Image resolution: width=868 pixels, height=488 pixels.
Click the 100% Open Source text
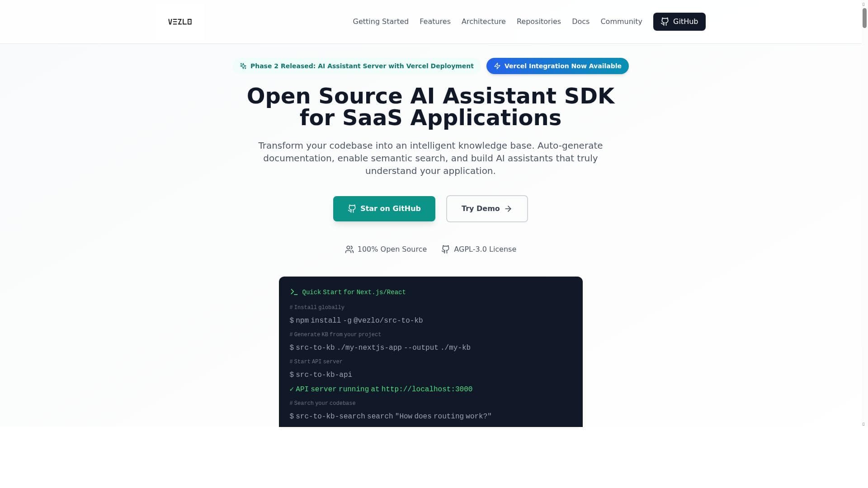point(392,249)
